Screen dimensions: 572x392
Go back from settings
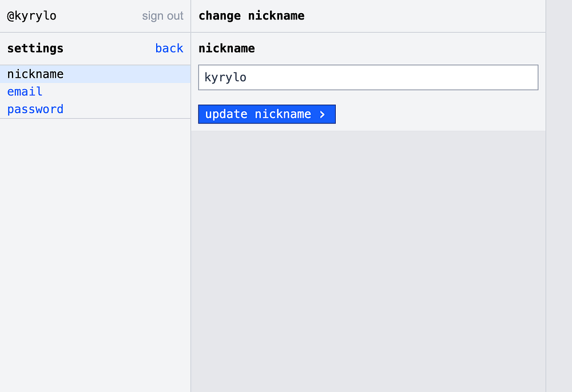click(x=169, y=49)
